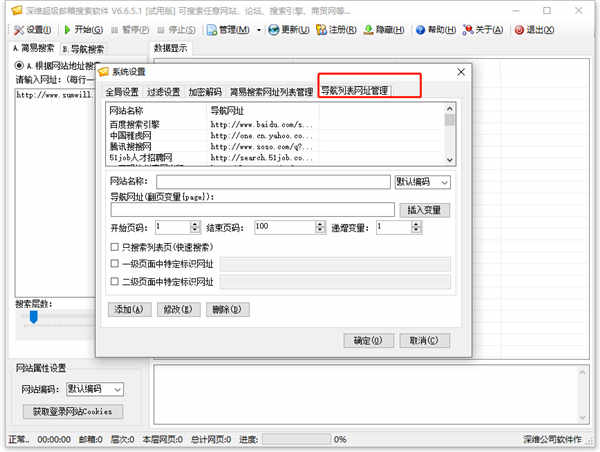Open the 关于 about icon

click(x=483, y=30)
